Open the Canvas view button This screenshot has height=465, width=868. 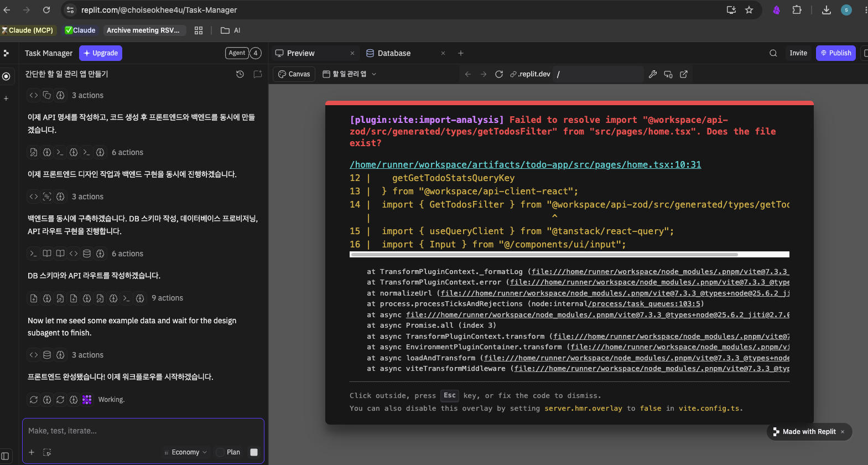(294, 74)
